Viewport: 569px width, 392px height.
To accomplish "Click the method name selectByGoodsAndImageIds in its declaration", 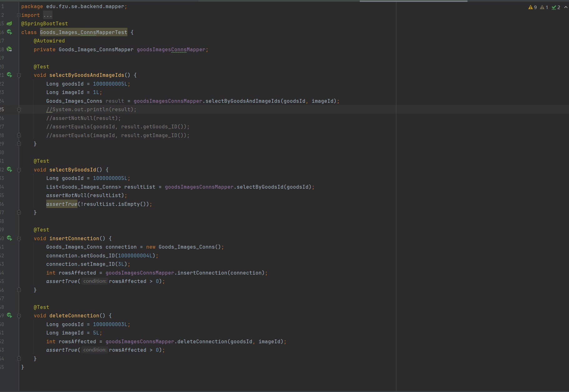I will click(87, 75).
